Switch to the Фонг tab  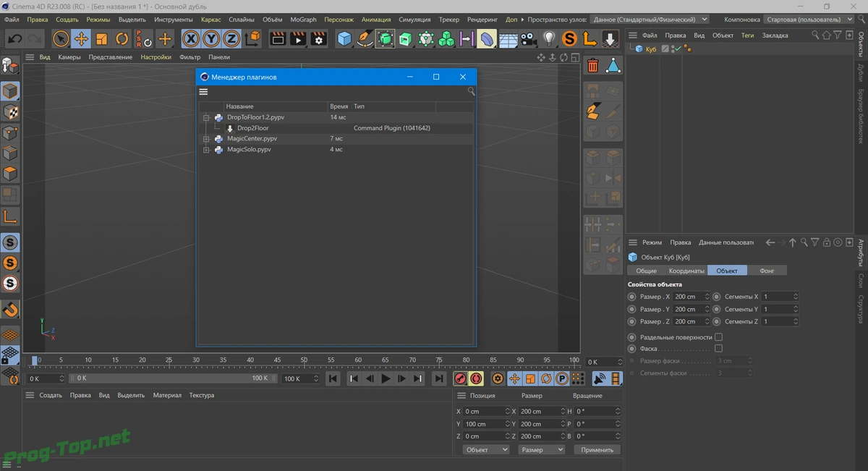767,271
